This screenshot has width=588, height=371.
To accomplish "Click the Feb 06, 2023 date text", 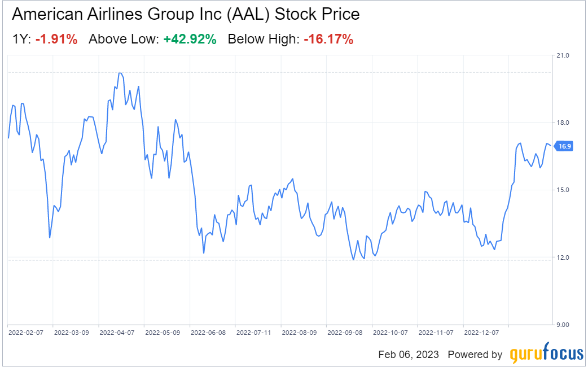I will tap(409, 355).
